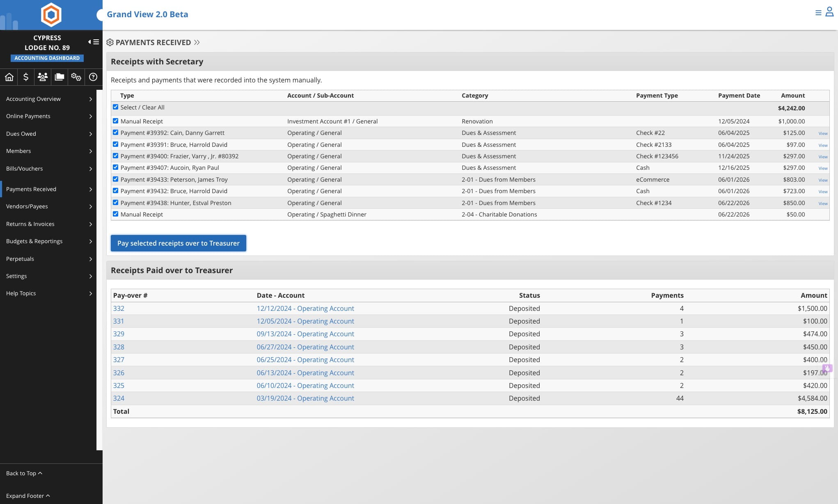Click Back to Top in sidebar

point(24,473)
